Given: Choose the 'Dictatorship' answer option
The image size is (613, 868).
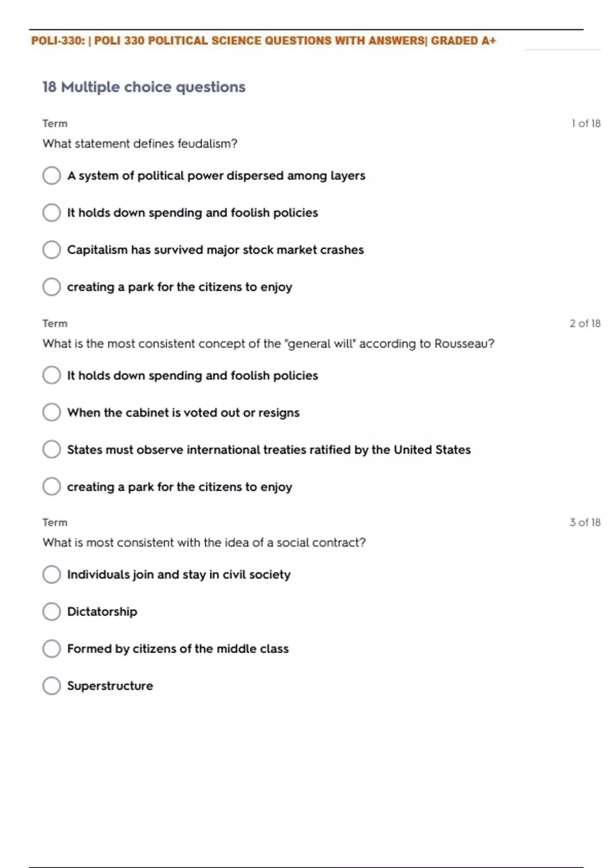Looking at the screenshot, I should tap(52, 612).
